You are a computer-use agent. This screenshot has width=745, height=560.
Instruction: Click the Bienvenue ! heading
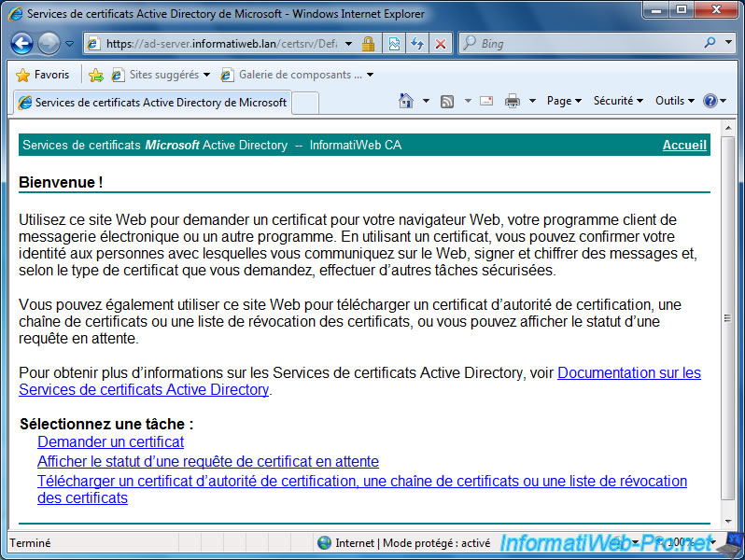click(61, 182)
